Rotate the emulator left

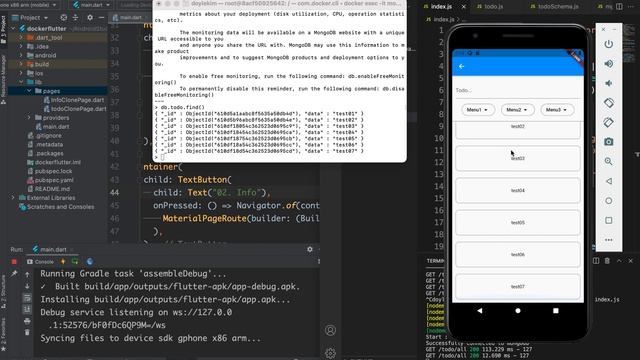tap(609, 103)
